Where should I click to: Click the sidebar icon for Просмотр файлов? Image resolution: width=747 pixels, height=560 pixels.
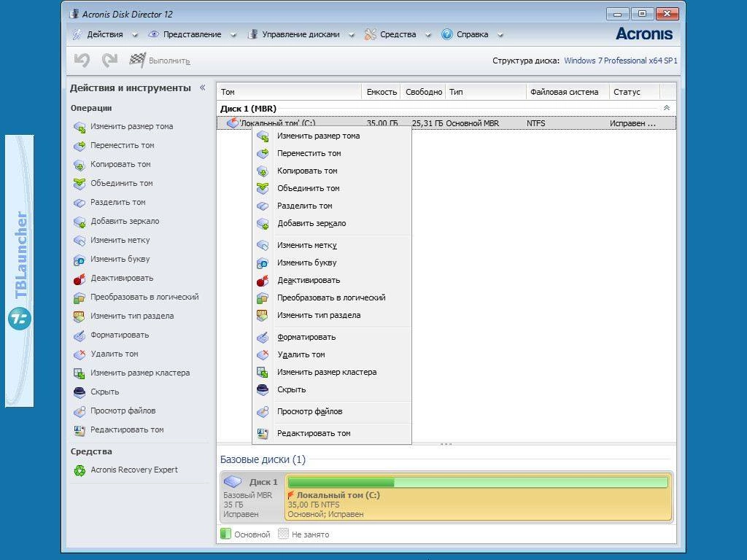click(79, 411)
